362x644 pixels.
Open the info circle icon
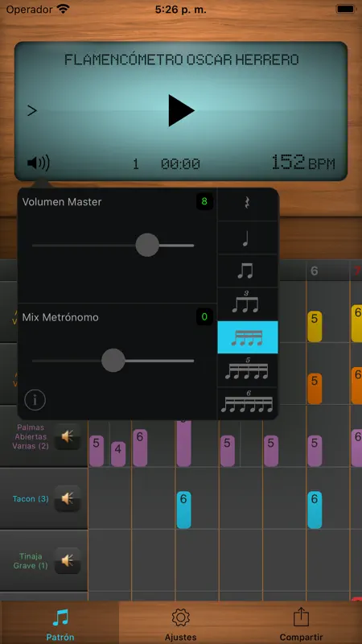(x=35, y=400)
